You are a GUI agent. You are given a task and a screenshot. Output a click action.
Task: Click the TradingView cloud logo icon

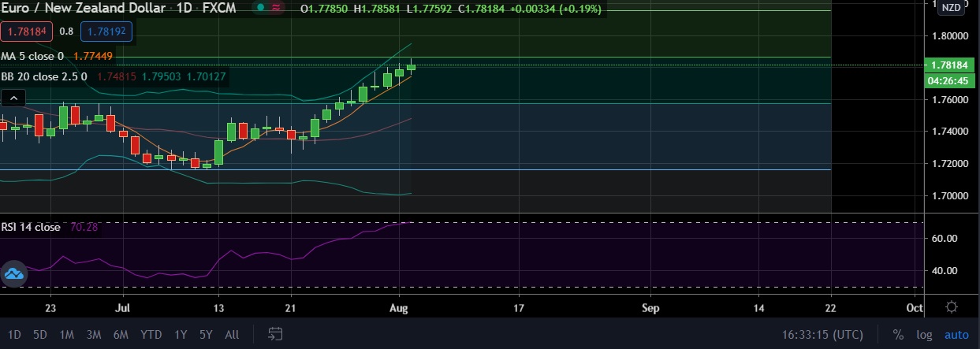15,274
